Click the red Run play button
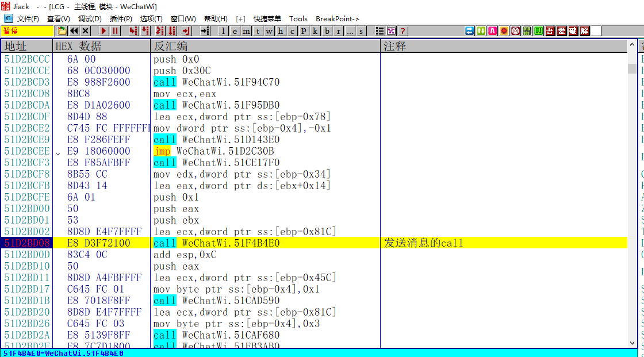 click(x=103, y=31)
